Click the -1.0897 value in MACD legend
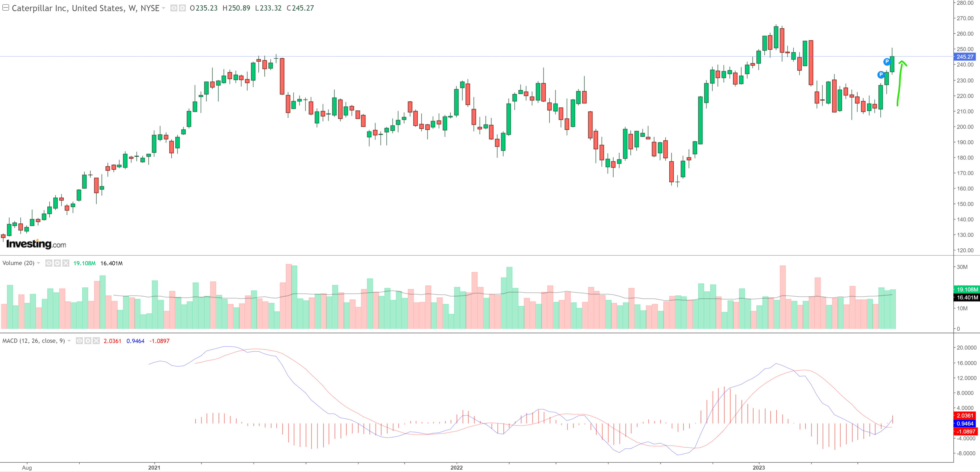 click(x=159, y=341)
